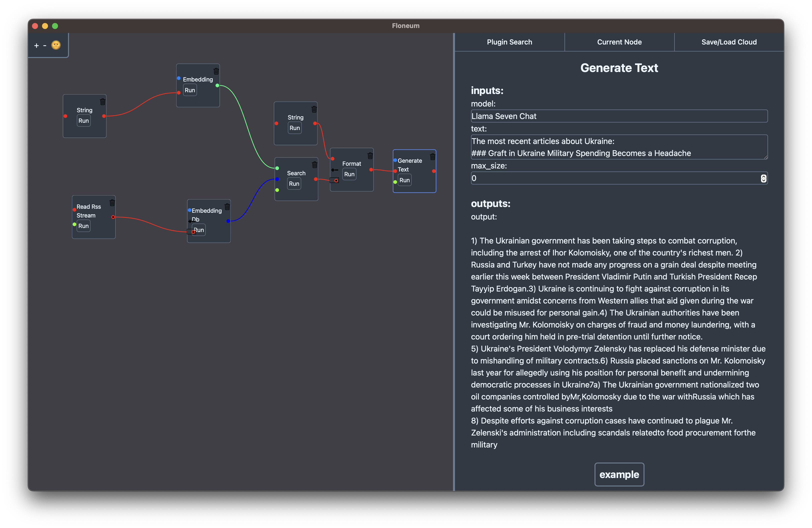This screenshot has width=812, height=528.
Task: Click the red input port of Embedding node
Action: click(x=179, y=93)
